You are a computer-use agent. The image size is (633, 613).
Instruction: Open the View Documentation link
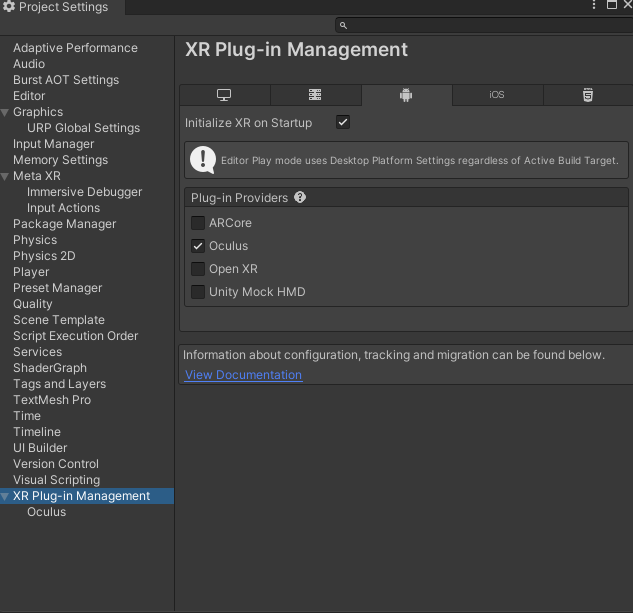[x=243, y=375]
